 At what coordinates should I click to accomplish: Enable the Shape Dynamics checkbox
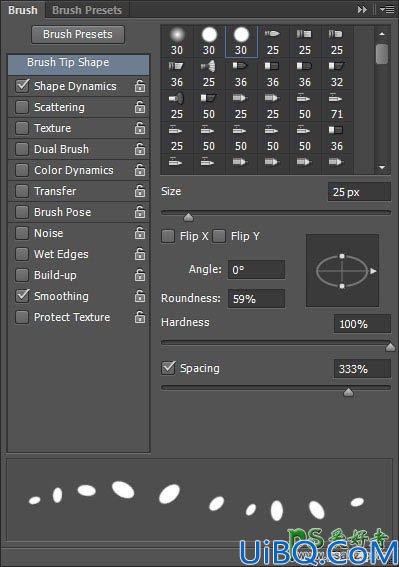[x=22, y=86]
